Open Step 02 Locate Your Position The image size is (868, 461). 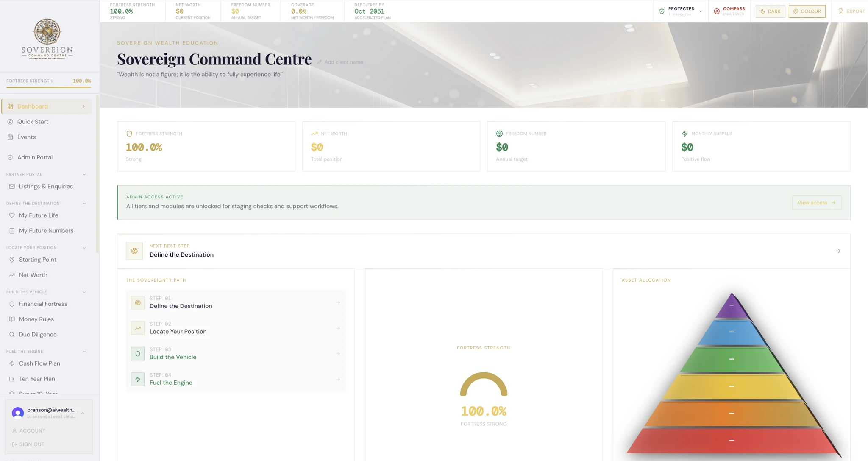(x=236, y=328)
